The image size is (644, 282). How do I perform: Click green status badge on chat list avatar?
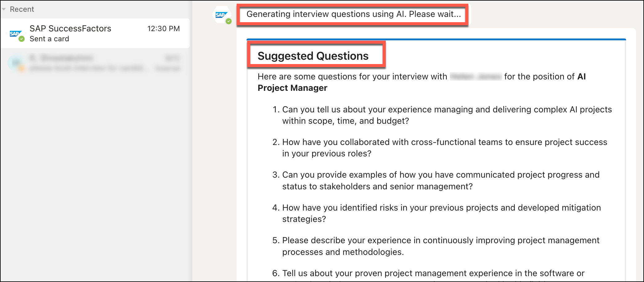click(22, 39)
